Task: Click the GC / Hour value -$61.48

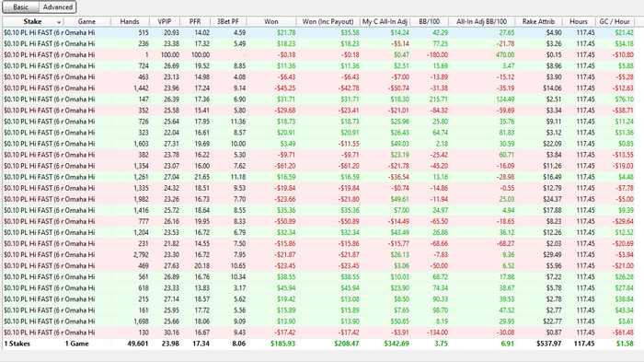Action: click(x=623, y=333)
